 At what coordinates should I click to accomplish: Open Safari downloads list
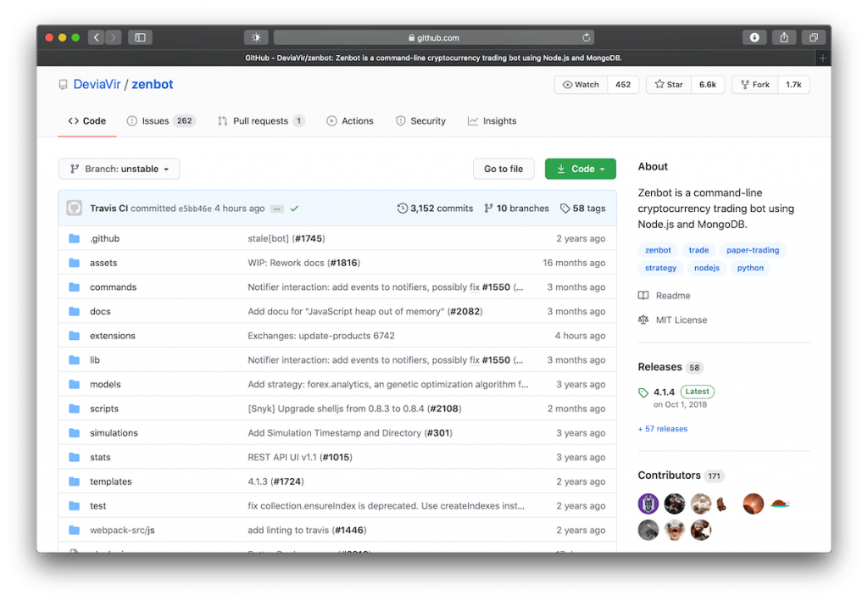754,37
